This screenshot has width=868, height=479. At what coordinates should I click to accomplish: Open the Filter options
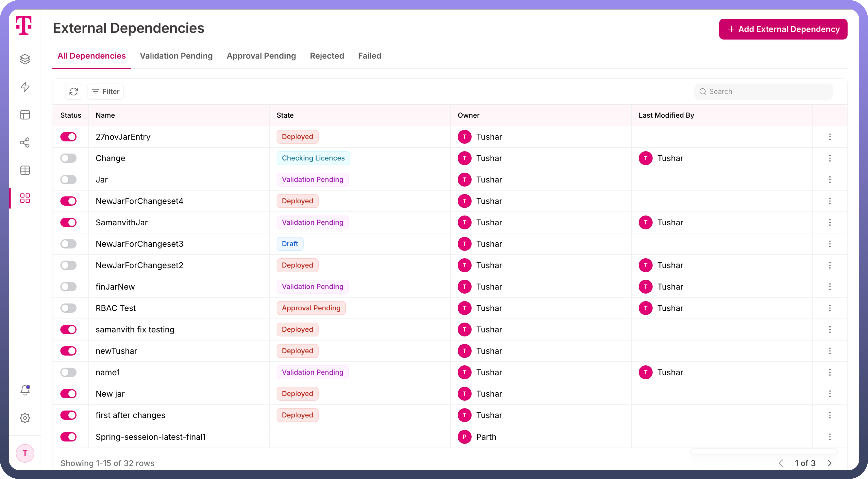click(x=105, y=92)
